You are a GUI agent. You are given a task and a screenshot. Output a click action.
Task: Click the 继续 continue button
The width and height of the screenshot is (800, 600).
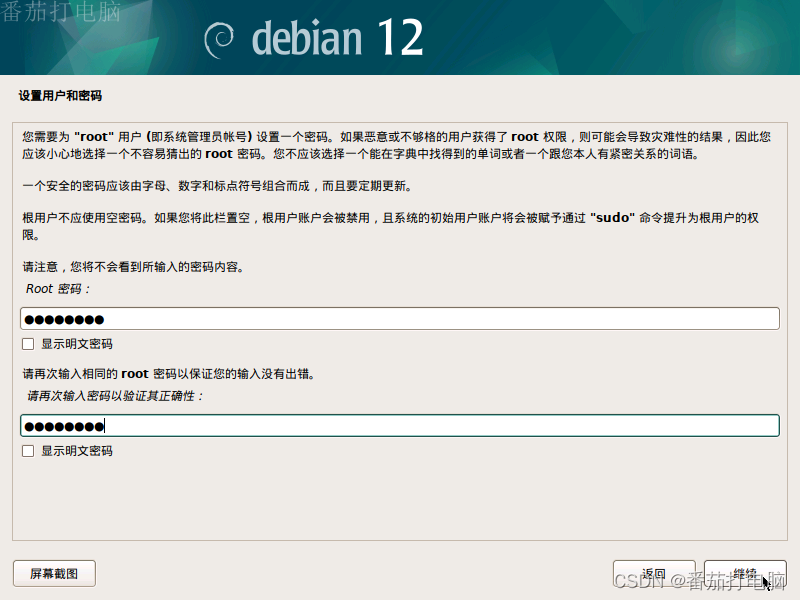point(745,573)
